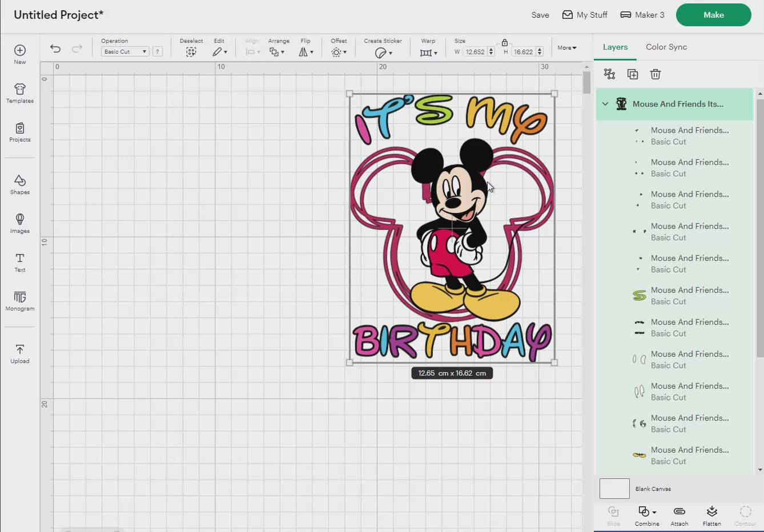Click the width stepper arrows

pyautogui.click(x=491, y=52)
